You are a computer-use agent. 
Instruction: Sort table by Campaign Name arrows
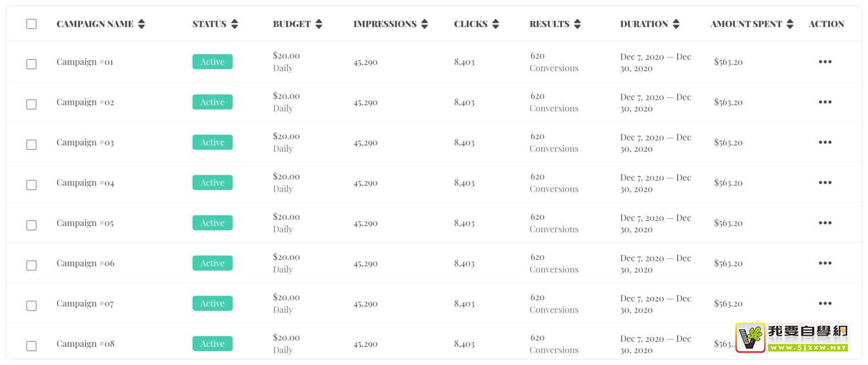[x=142, y=24]
